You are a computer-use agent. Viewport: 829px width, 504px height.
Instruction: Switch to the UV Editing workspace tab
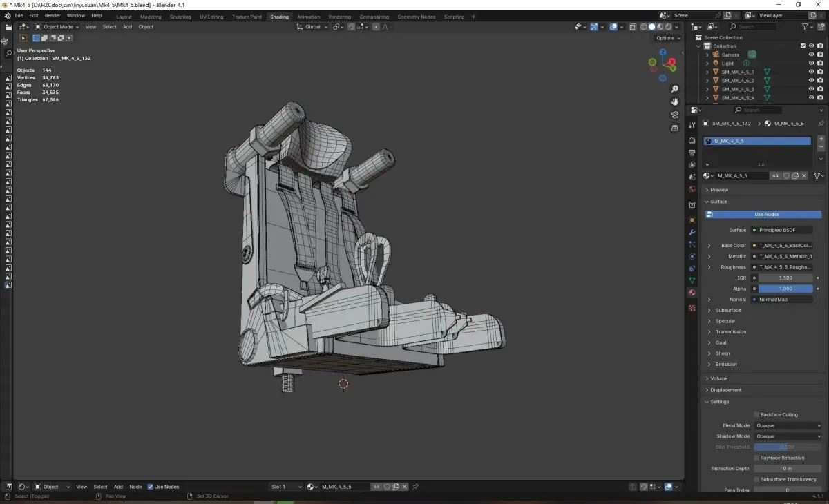tap(211, 17)
